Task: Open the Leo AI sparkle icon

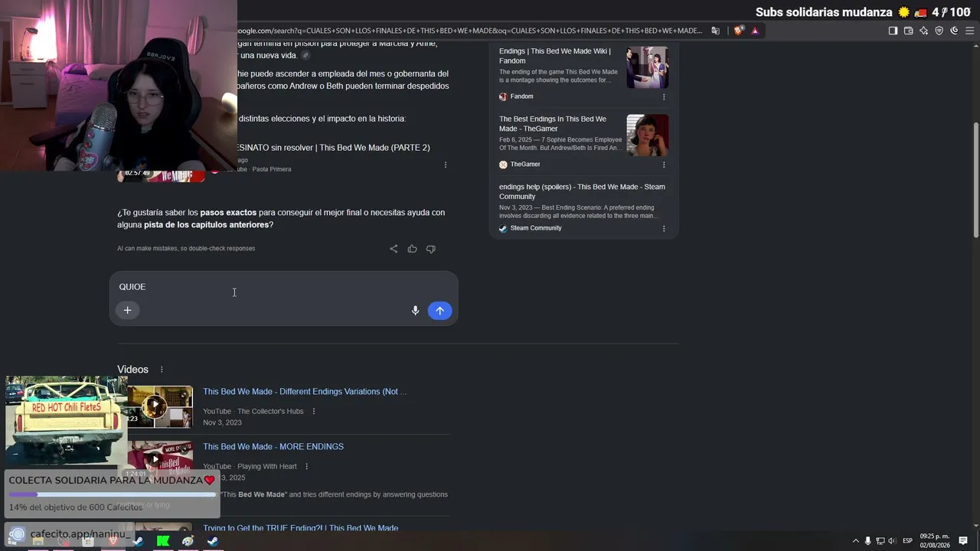Action: click(923, 31)
